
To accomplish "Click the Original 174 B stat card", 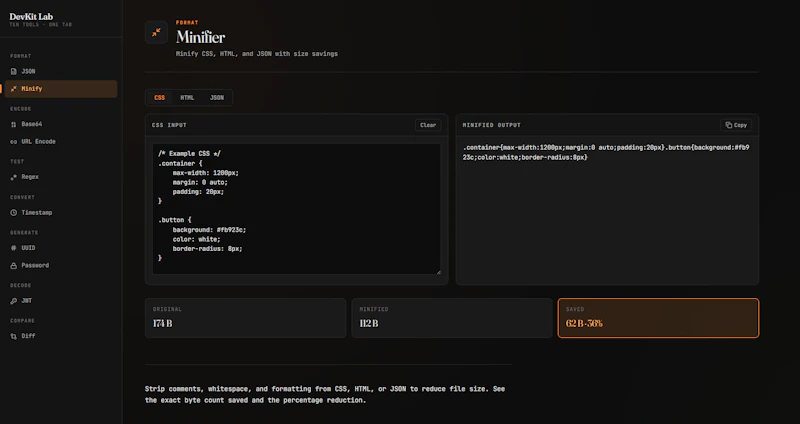I will [x=245, y=318].
